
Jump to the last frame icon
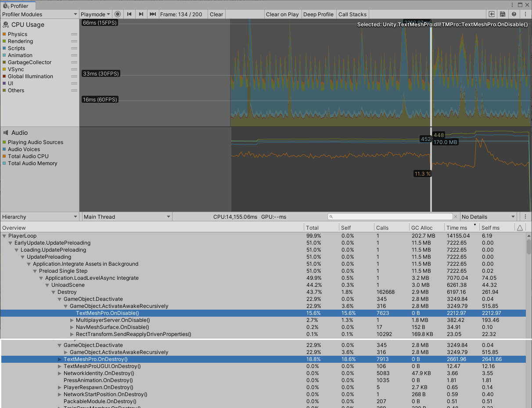pos(152,14)
